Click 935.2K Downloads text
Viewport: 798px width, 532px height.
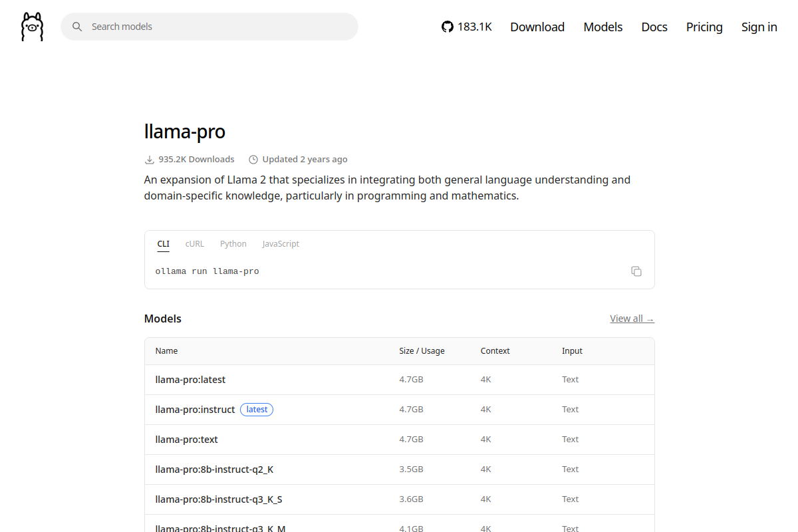point(196,160)
